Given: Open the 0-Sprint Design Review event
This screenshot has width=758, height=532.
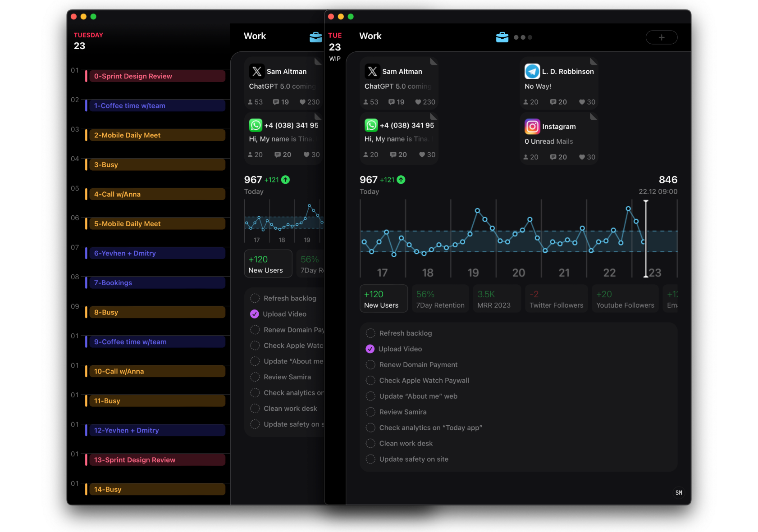Looking at the screenshot, I should (x=155, y=76).
